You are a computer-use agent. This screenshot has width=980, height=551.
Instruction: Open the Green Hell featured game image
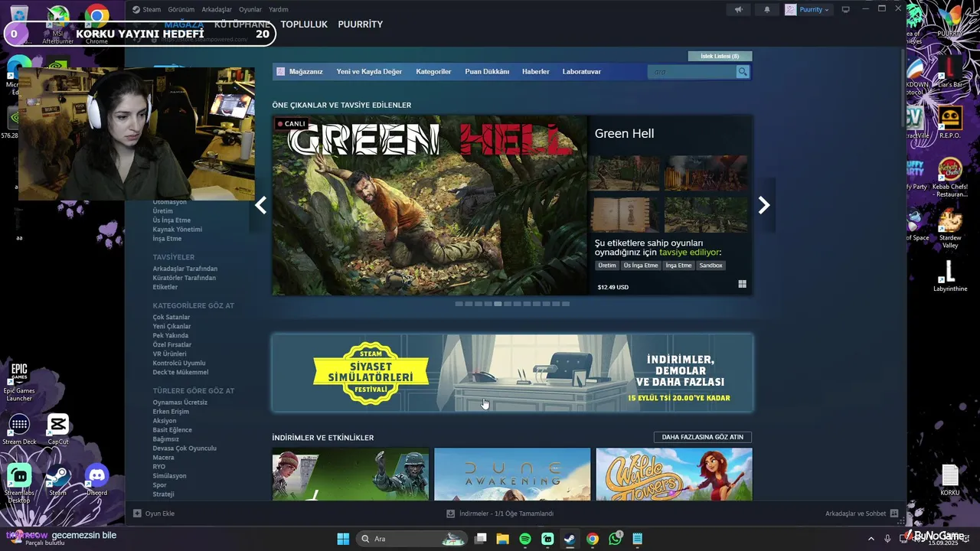point(430,205)
